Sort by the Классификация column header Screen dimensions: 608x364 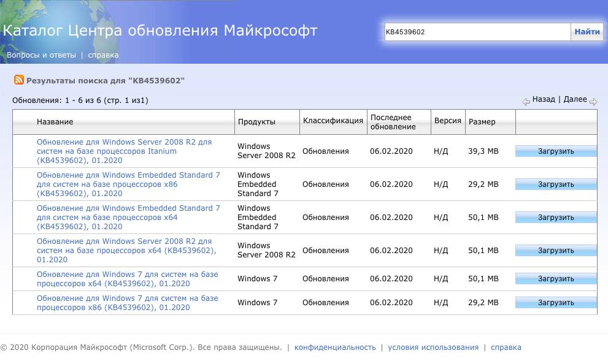333,121
